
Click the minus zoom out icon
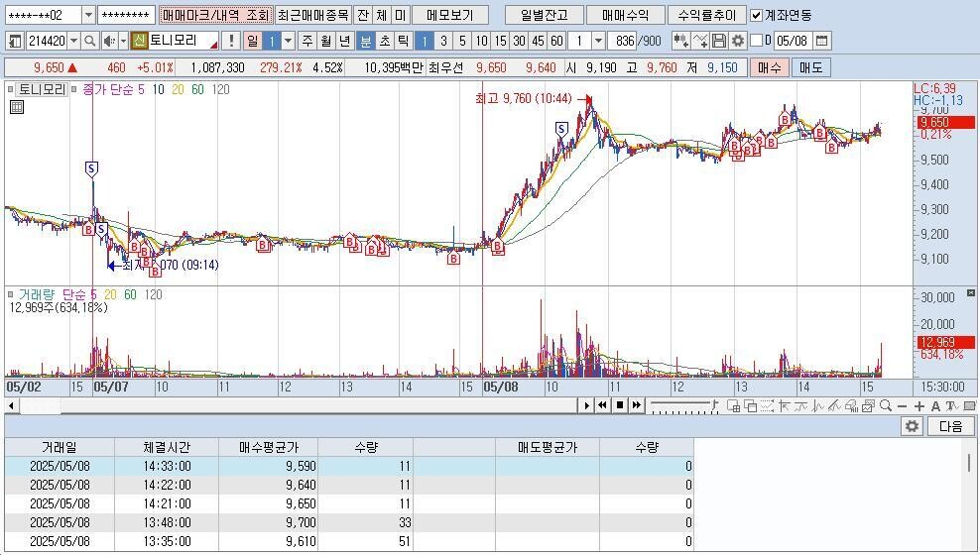(x=902, y=406)
